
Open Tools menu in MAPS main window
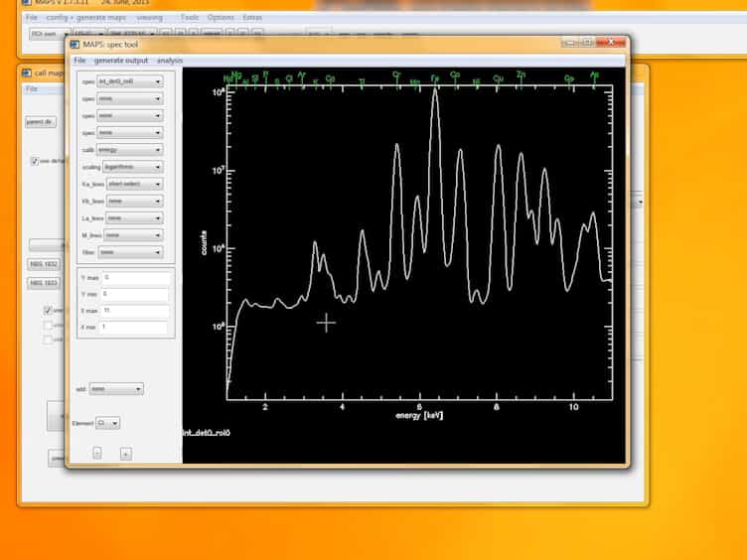(190, 18)
